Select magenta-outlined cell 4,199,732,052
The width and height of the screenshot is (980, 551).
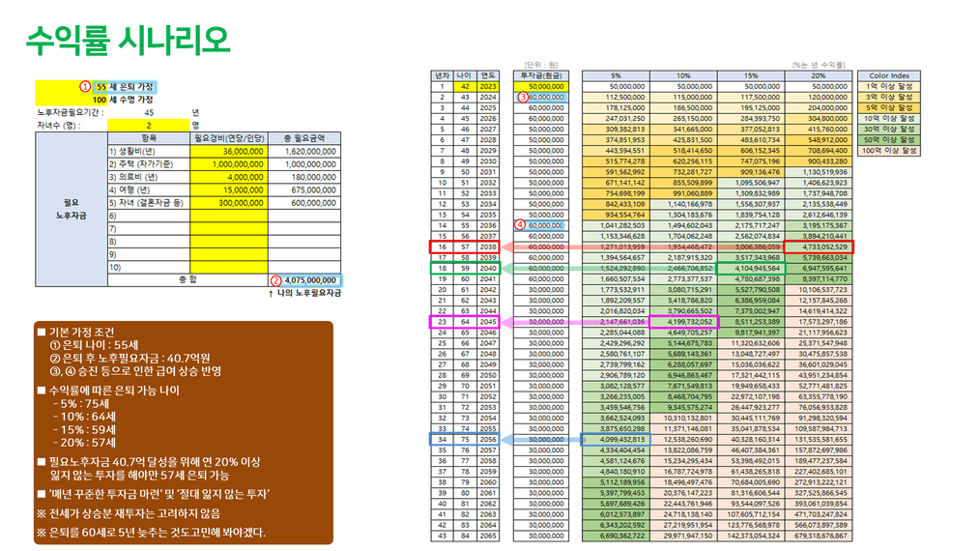tap(683, 322)
